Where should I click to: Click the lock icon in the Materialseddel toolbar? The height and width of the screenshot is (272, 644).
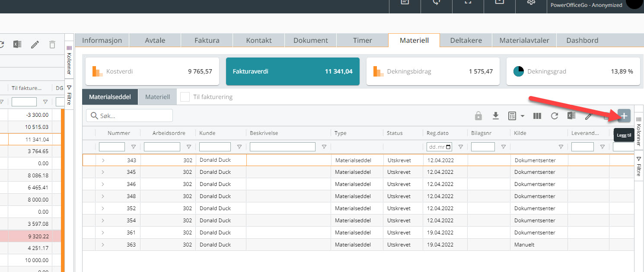pyautogui.click(x=478, y=116)
